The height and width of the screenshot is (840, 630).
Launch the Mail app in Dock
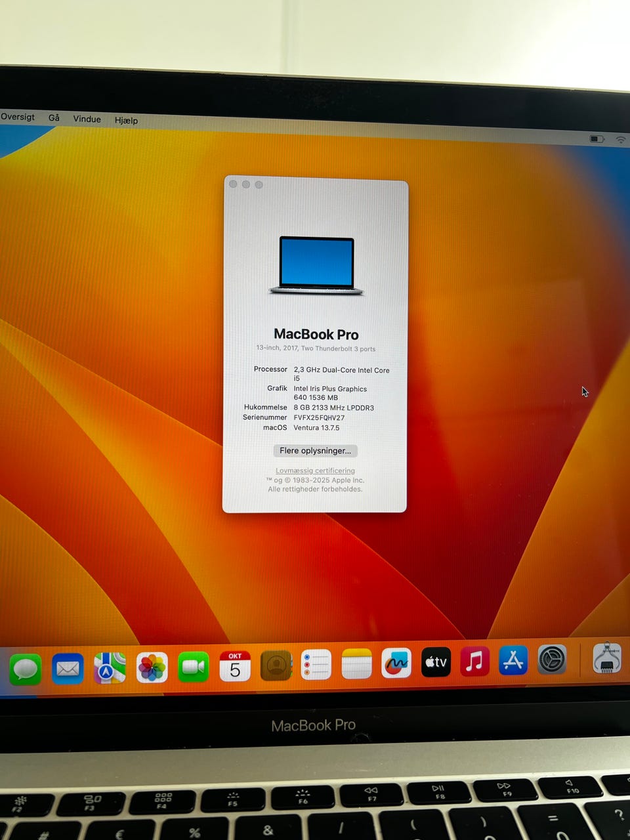pos(68,669)
